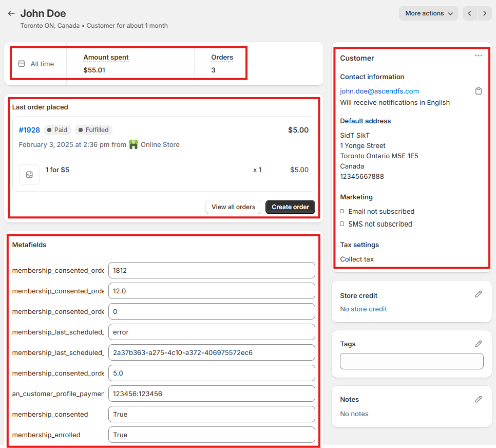Viewport: 496px width, 448px height.
Task: Edit Tags using pencil icon
Action: [478, 344]
